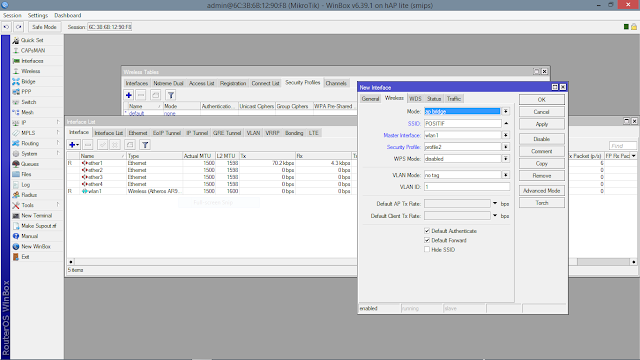Open Security Profile dropdown

point(506,147)
